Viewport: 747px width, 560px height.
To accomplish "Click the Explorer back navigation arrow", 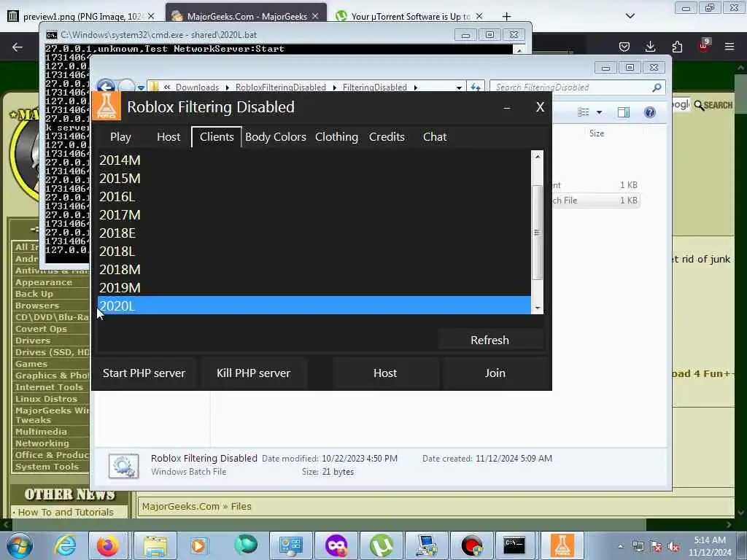I will pyautogui.click(x=106, y=87).
